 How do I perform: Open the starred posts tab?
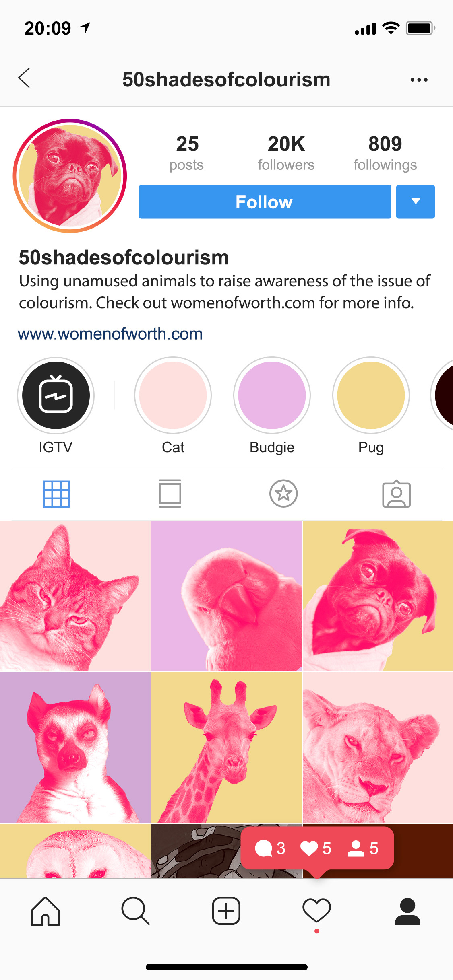coord(283,494)
